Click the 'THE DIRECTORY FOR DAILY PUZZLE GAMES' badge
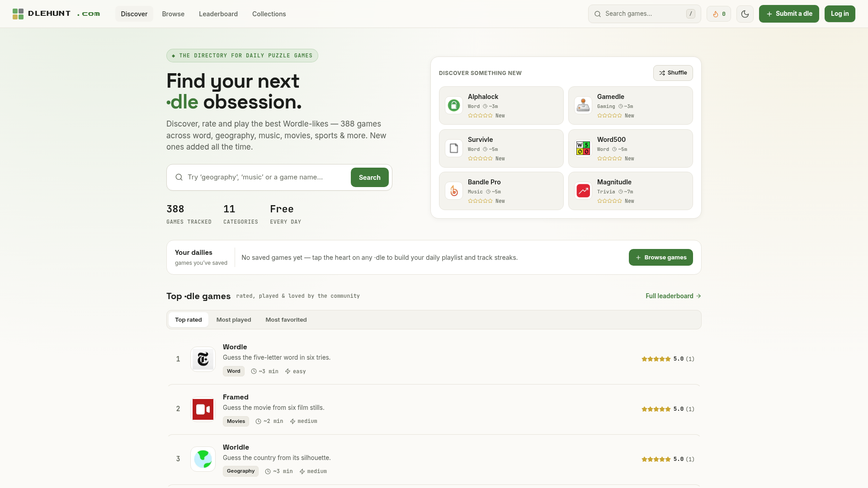868x488 pixels. coord(242,56)
